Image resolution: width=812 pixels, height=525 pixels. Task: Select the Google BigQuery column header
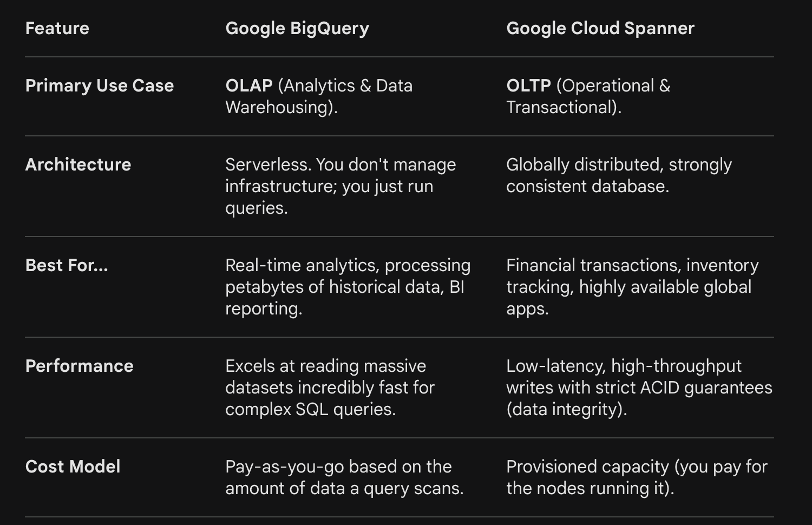point(297,28)
